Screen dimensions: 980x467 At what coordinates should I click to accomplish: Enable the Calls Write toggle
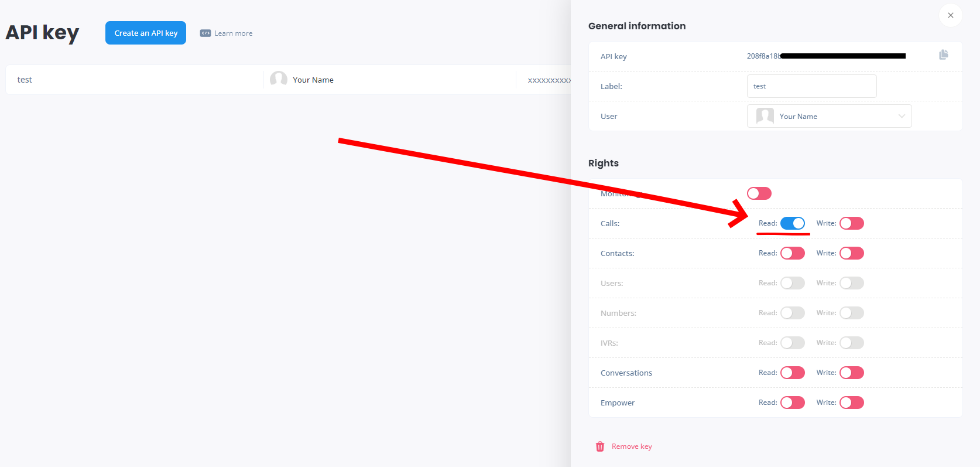(x=851, y=223)
